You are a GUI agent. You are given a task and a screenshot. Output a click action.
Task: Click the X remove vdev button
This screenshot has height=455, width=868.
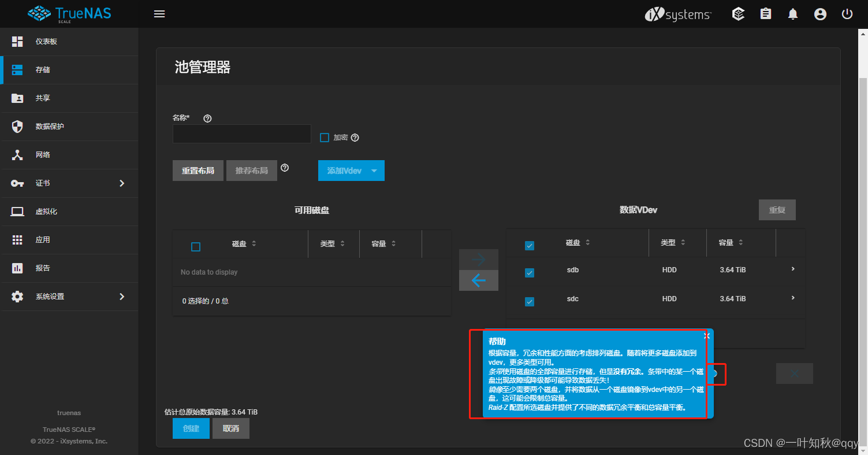pos(795,373)
